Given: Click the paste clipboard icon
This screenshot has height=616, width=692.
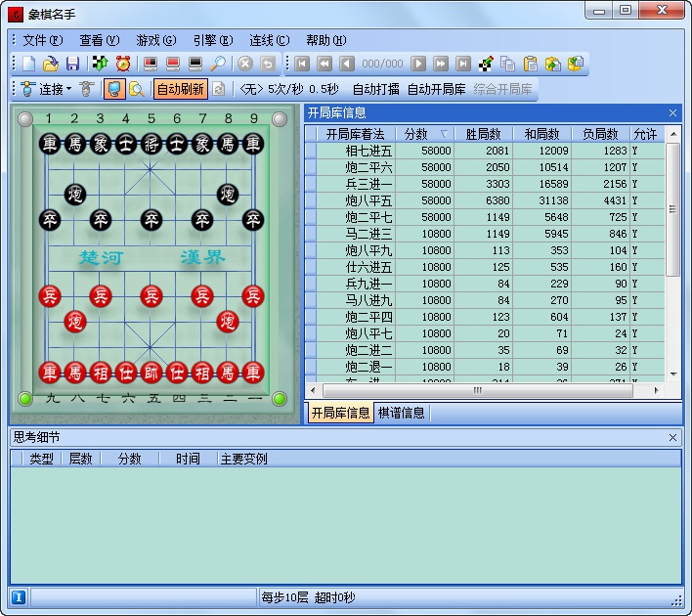Looking at the screenshot, I should click(530, 64).
